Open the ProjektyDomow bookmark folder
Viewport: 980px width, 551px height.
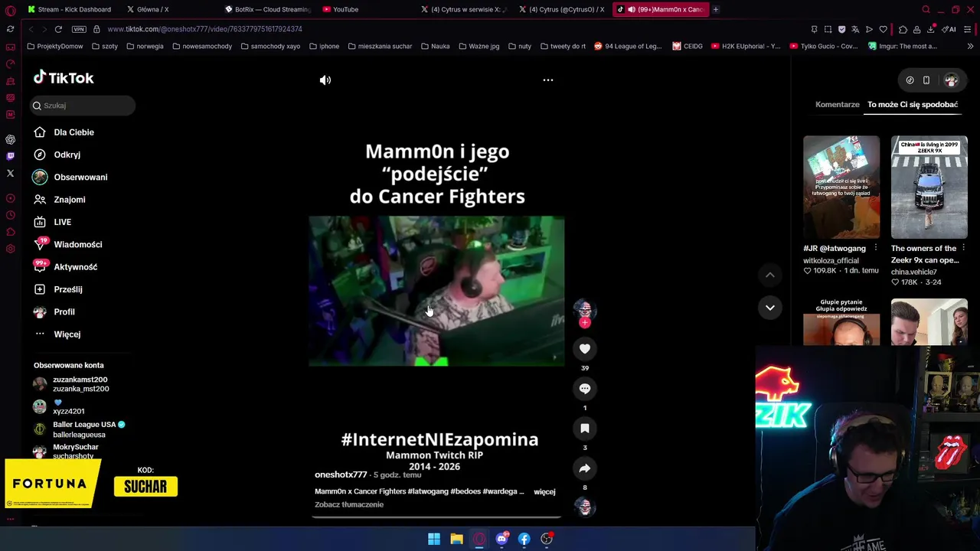coord(54,46)
